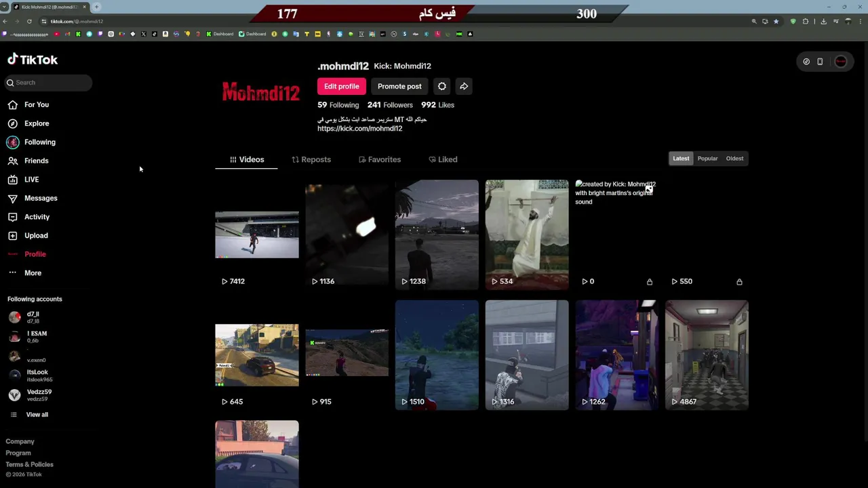Screen dimensions: 868x488
Task: Expand Terms & Policies footer section
Action: 29,464
